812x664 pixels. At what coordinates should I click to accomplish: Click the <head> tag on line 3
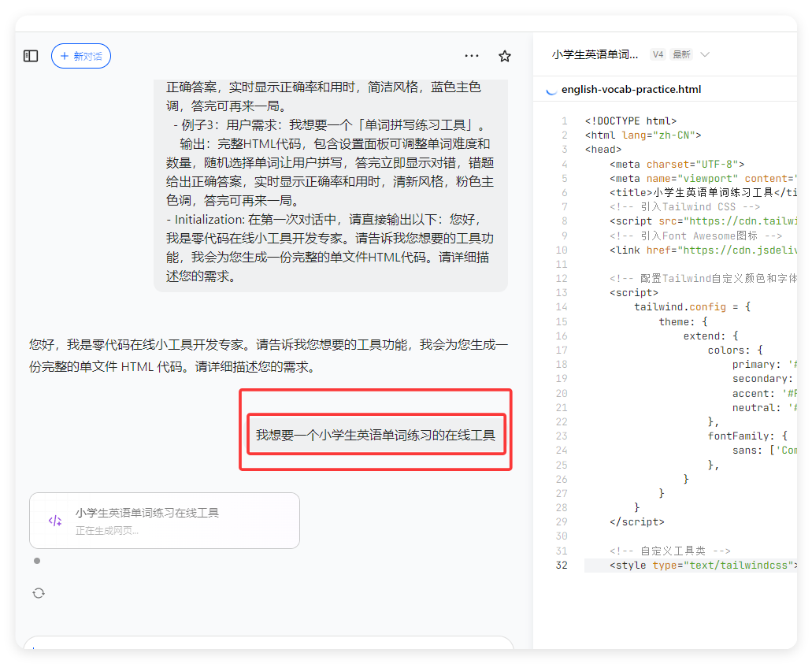tap(603, 149)
